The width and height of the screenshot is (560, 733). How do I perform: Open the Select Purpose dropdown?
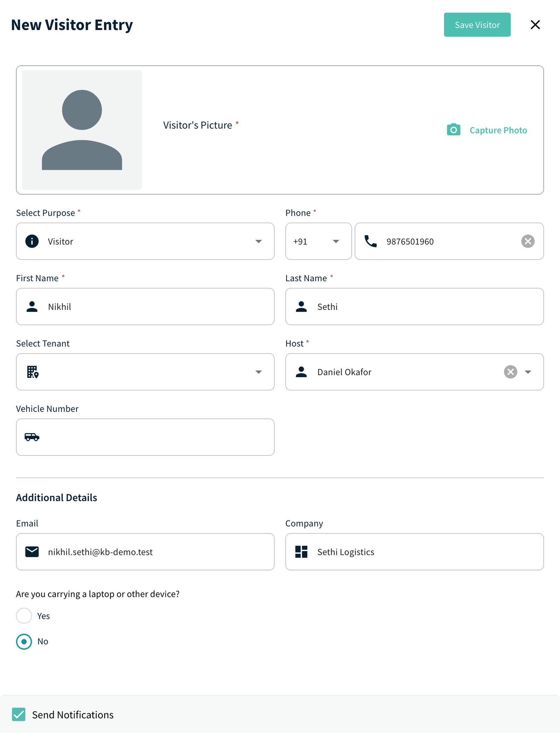tap(145, 241)
